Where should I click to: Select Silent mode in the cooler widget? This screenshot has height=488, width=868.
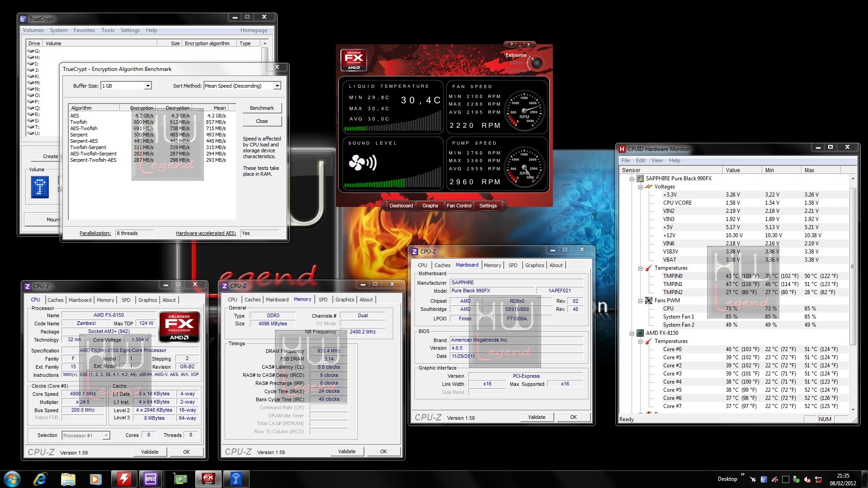pyautogui.click(x=517, y=63)
